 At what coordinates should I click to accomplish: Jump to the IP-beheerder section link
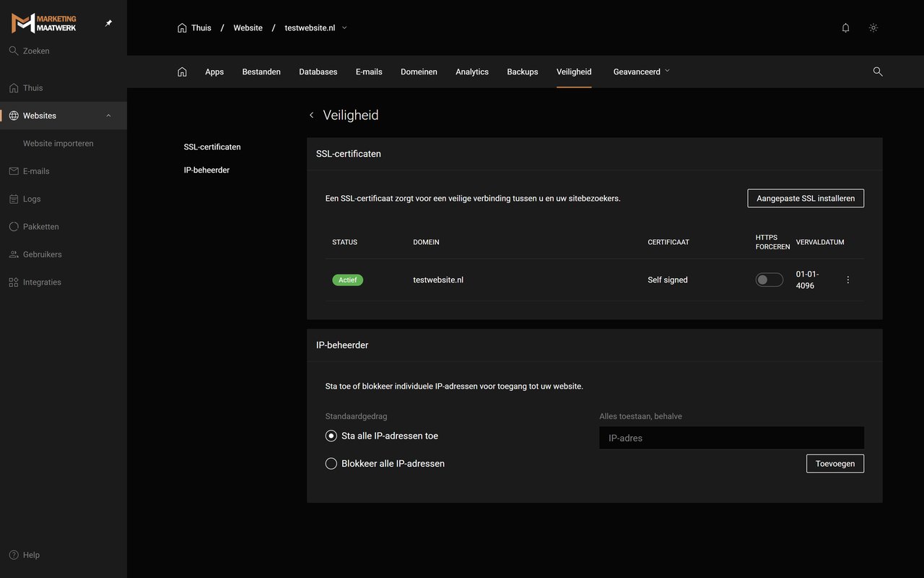(x=206, y=170)
